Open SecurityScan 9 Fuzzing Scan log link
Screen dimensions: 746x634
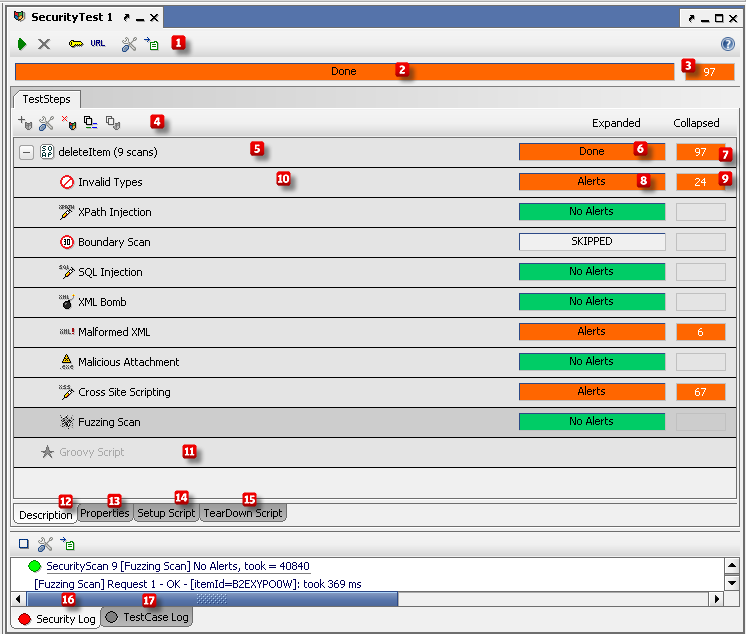pos(177,566)
